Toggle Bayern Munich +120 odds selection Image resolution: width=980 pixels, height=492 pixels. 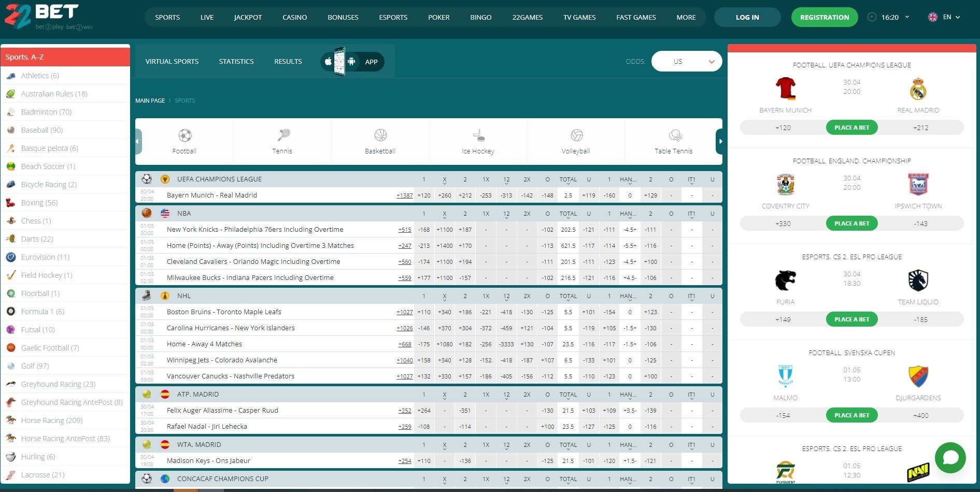pyautogui.click(x=783, y=127)
